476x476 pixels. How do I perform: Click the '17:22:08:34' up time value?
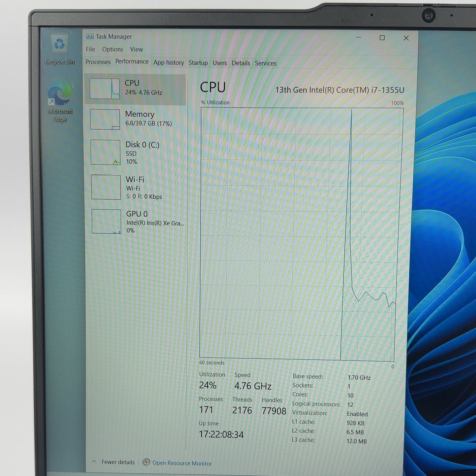[221, 434]
